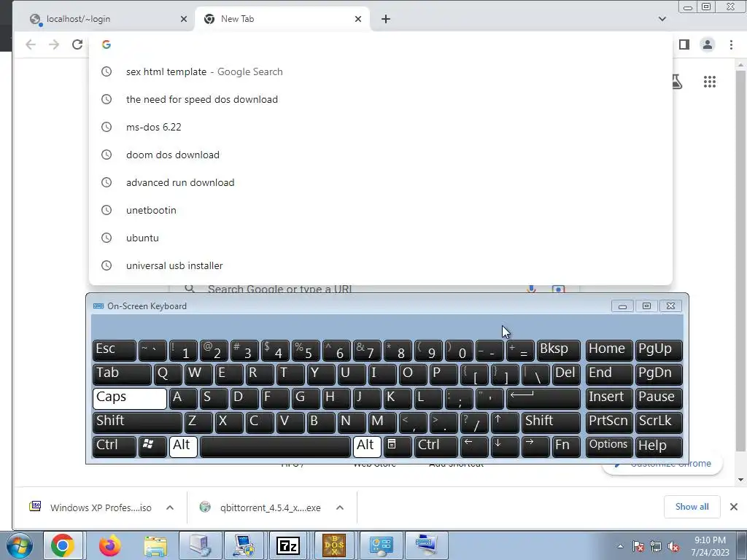Click the context menu key on keyboard
The height and width of the screenshot is (560, 747).
(398, 446)
